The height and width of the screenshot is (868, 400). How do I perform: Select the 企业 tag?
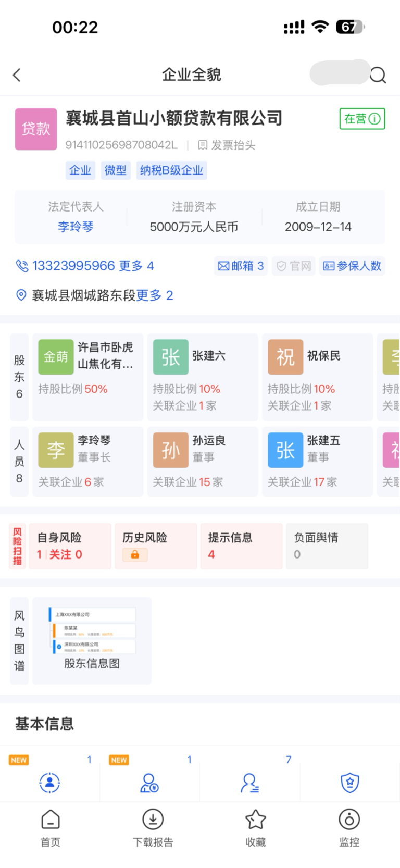[80, 170]
